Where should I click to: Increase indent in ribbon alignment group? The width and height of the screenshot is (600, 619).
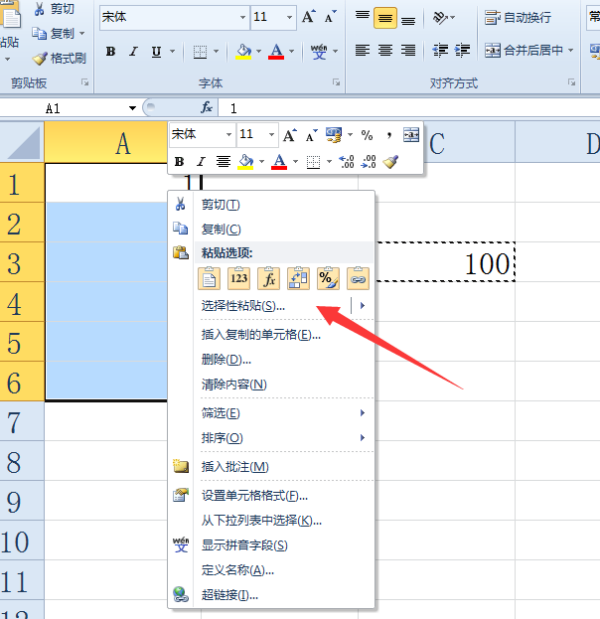[462, 51]
